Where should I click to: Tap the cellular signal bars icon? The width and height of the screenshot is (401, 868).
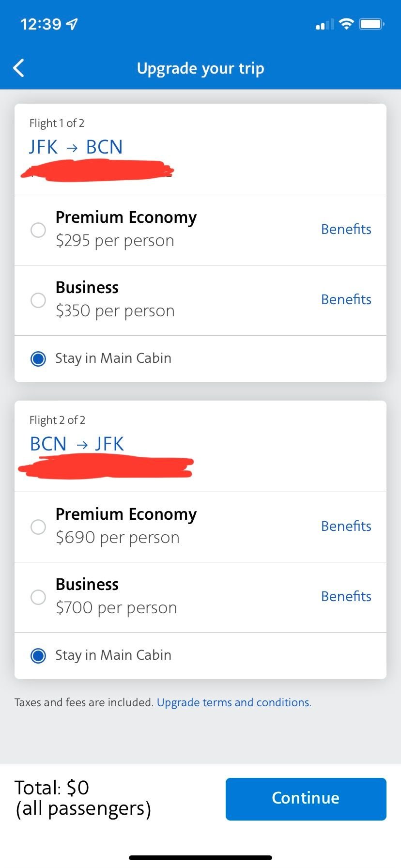coord(324,24)
